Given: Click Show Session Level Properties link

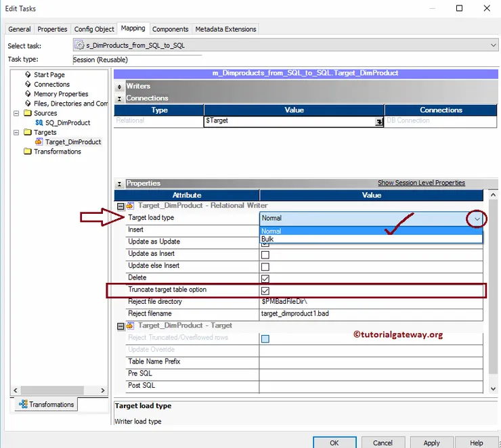Looking at the screenshot, I should [x=421, y=183].
